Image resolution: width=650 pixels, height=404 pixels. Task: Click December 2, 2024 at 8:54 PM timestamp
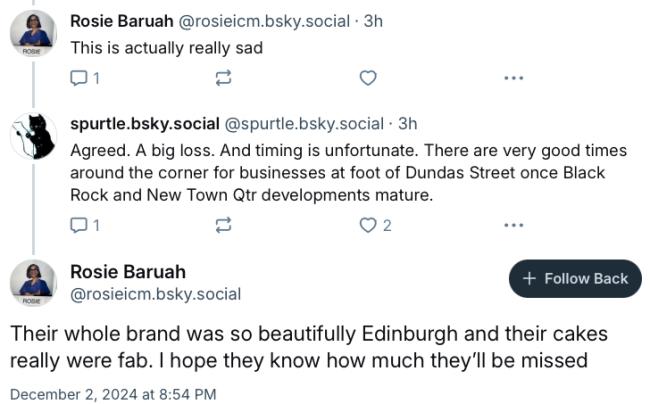click(113, 394)
